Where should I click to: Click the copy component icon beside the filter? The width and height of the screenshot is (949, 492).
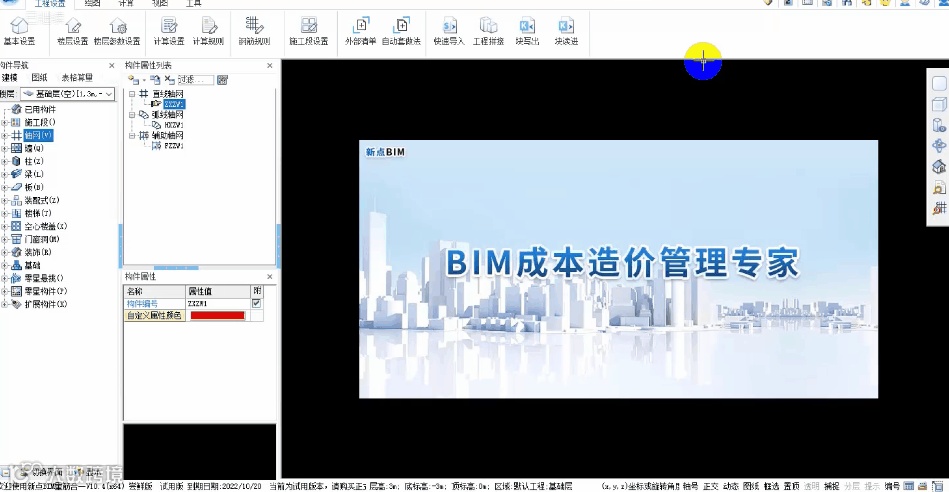[x=156, y=80]
